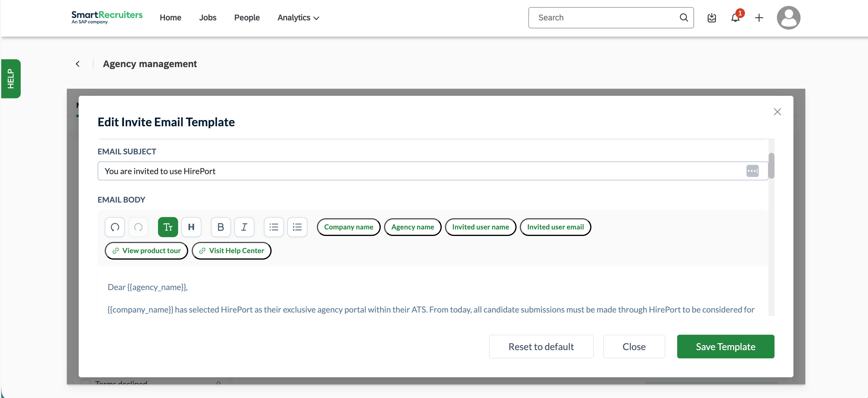Screen dimensions: 868x398
Task: Click the EMAIL SUBJECT label
Action: tap(127, 151)
